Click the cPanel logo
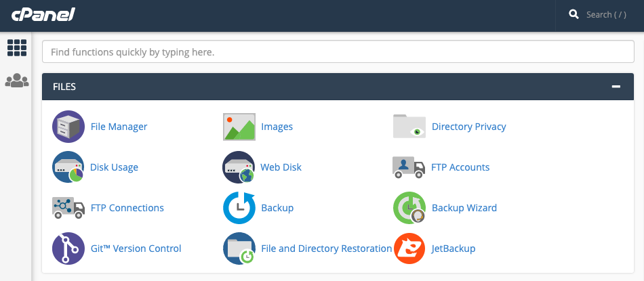 [x=43, y=15]
